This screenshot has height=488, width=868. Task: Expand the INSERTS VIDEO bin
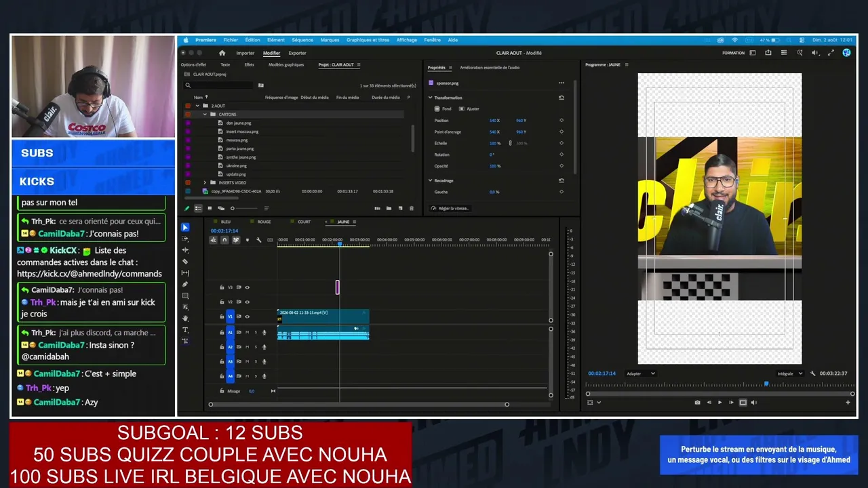205,182
